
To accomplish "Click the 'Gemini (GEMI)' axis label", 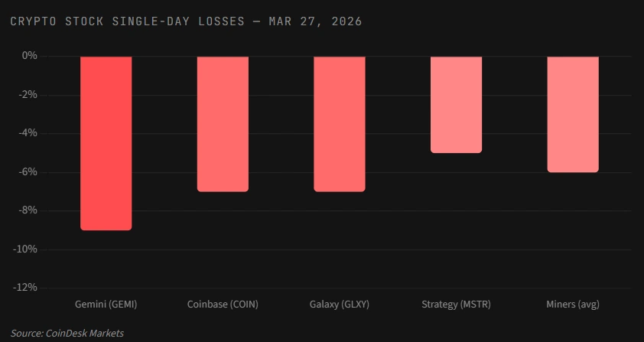I will coord(106,305).
